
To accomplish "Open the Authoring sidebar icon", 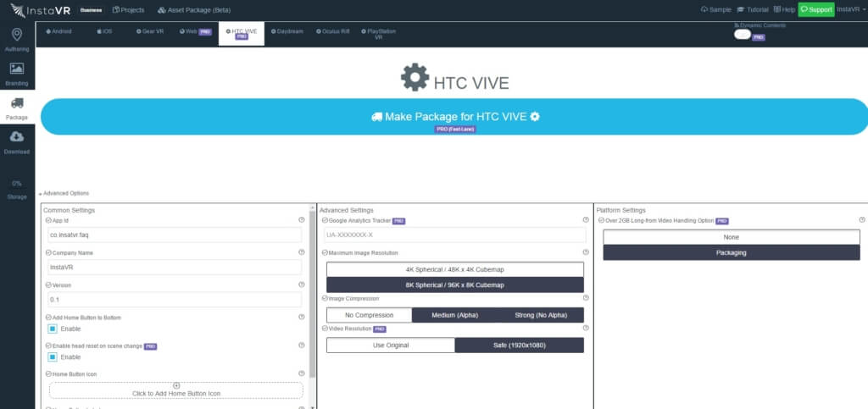I will pyautogui.click(x=17, y=35).
